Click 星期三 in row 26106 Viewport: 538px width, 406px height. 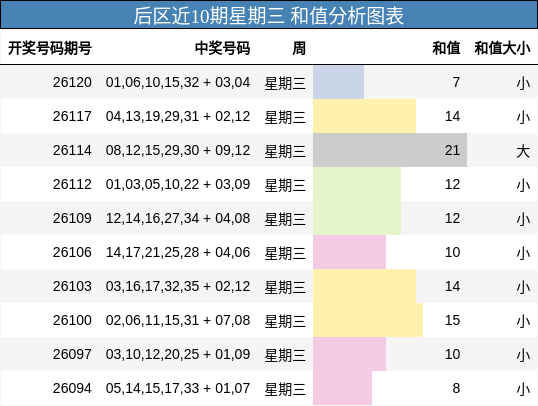[285, 253]
